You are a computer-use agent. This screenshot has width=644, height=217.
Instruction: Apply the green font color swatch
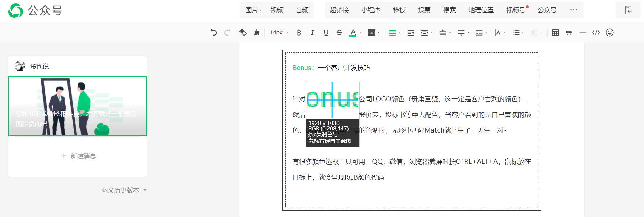[x=353, y=33]
